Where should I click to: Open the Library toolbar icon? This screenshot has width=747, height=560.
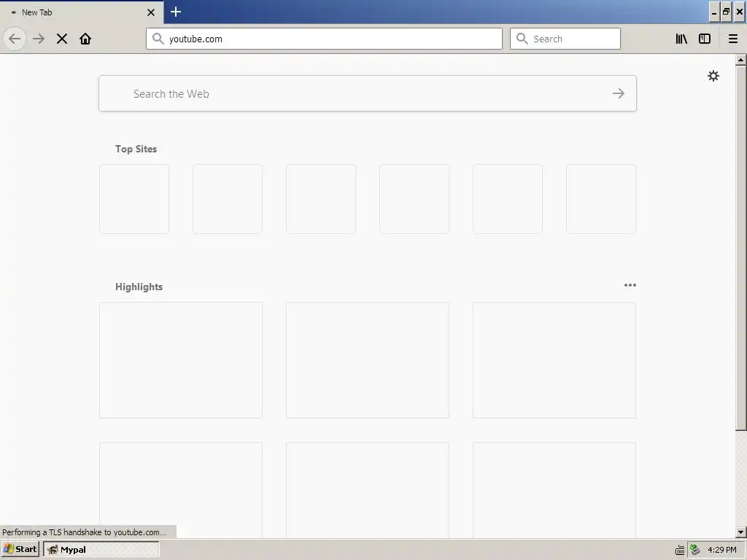pyautogui.click(x=681, y=39)
